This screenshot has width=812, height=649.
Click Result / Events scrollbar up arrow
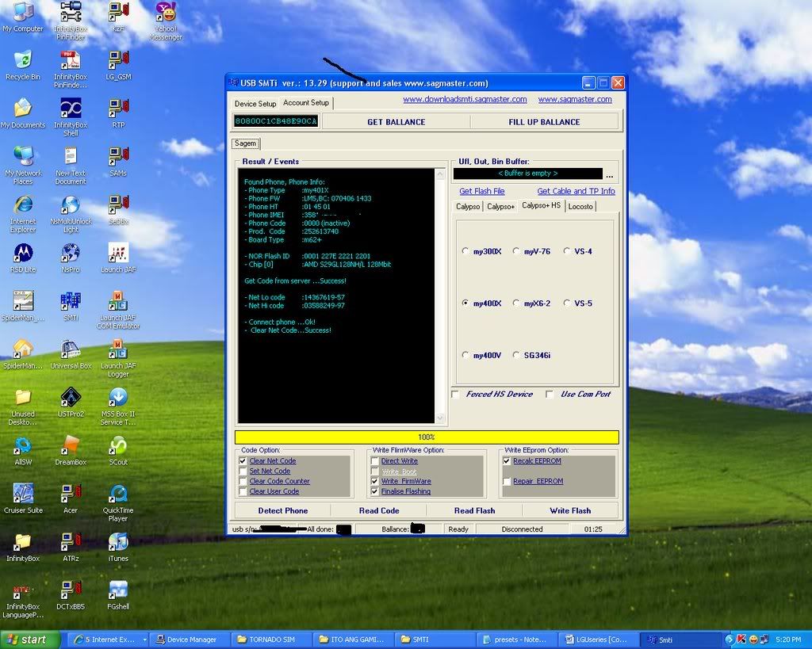pyautogui.click(x=440, y=174)
